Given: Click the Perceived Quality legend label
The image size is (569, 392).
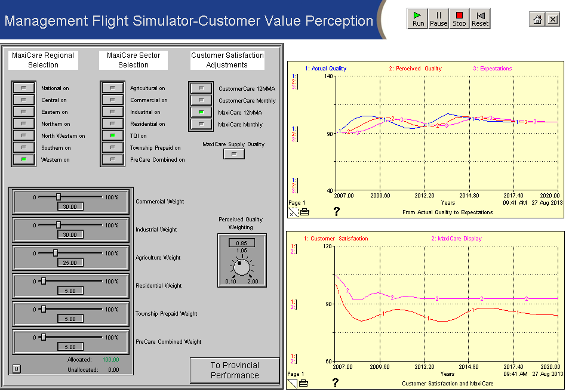Looking at the screenshot, I should coord(415,68).
